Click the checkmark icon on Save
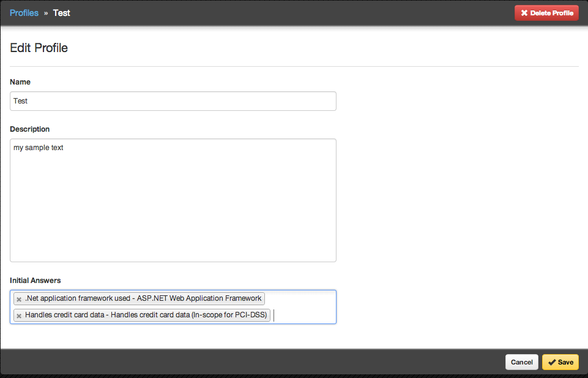 point(551,362)
